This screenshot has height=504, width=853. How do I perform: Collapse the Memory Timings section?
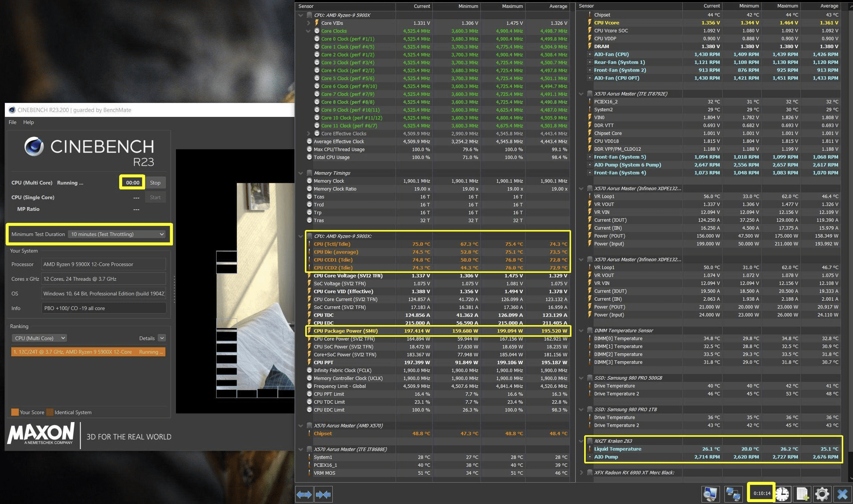(300, 173)
